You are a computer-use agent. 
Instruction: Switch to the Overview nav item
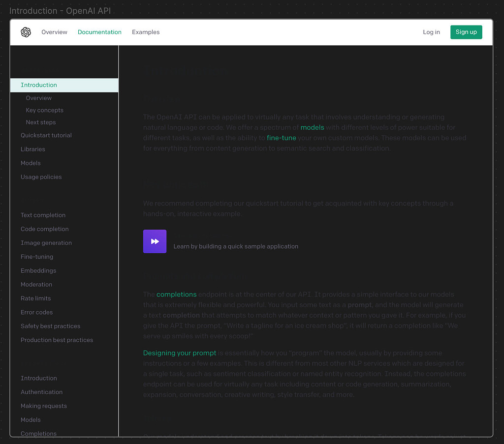tap(54, 32)
